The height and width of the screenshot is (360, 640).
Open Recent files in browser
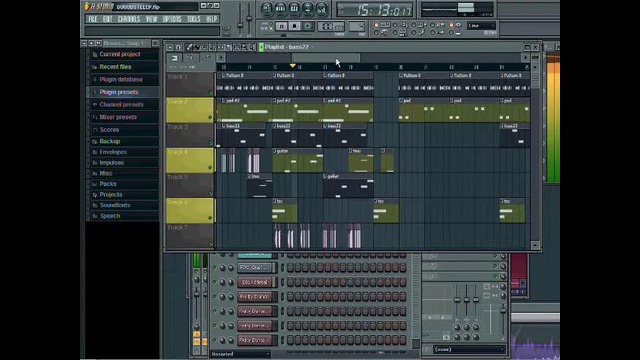[115, 67]
